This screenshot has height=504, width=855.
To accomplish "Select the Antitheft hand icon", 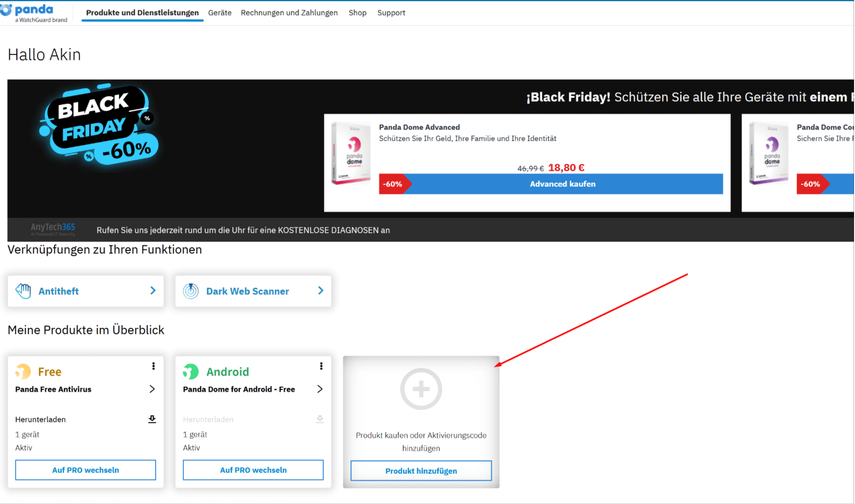I will (23, 291).
